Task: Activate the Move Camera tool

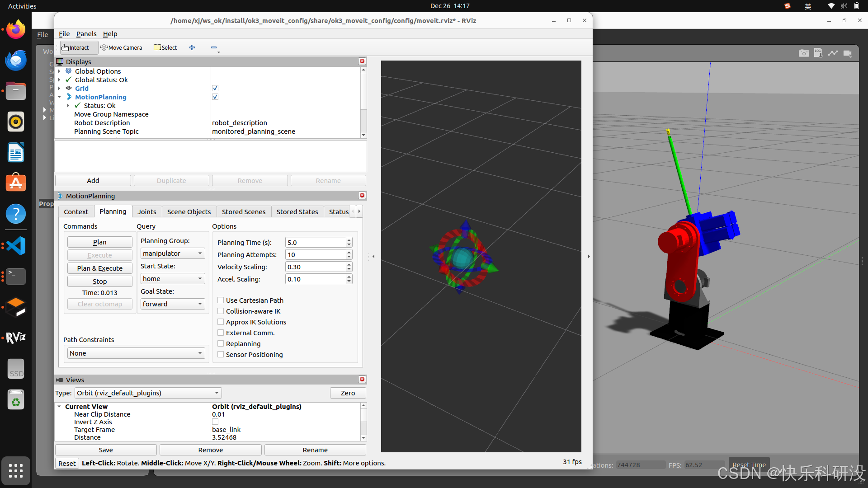Action: (121, 47)
